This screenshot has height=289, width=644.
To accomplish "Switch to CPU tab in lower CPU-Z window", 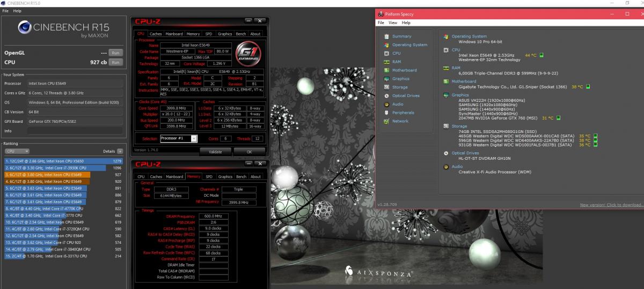I will (141, 176).
